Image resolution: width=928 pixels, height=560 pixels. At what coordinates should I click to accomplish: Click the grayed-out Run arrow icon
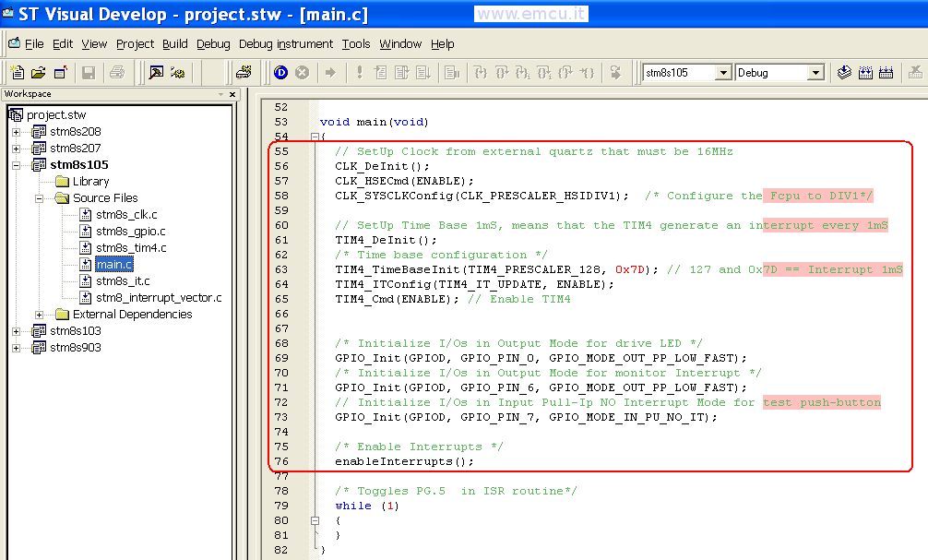coord(330,73)
